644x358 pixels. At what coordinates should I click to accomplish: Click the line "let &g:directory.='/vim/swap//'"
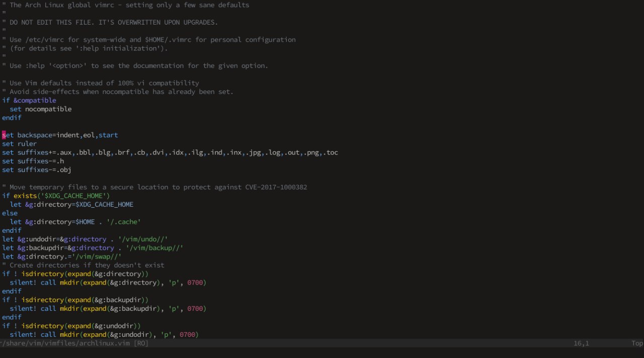pyautogui.click(x=62, y=256)
